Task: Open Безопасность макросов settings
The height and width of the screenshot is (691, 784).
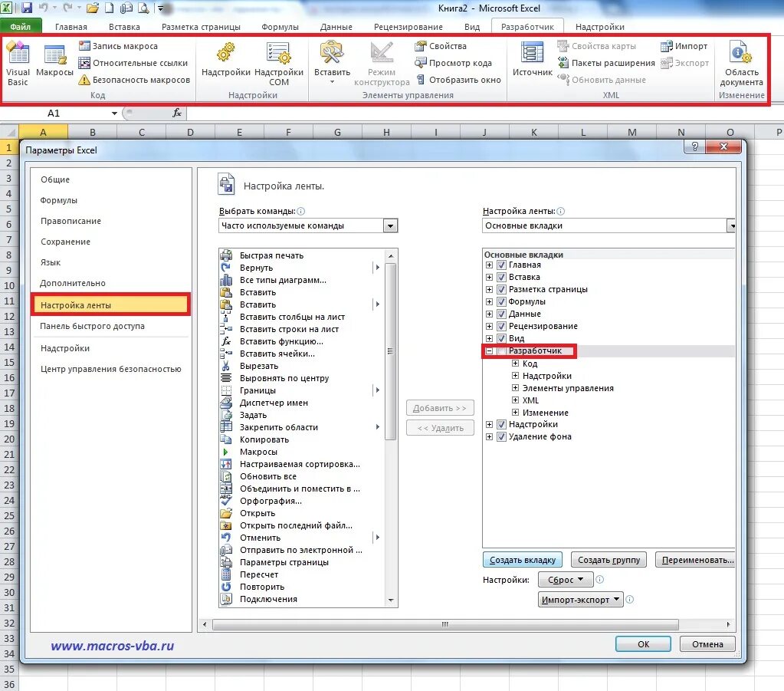Action: pyautogui.click(x=134, y=80)
